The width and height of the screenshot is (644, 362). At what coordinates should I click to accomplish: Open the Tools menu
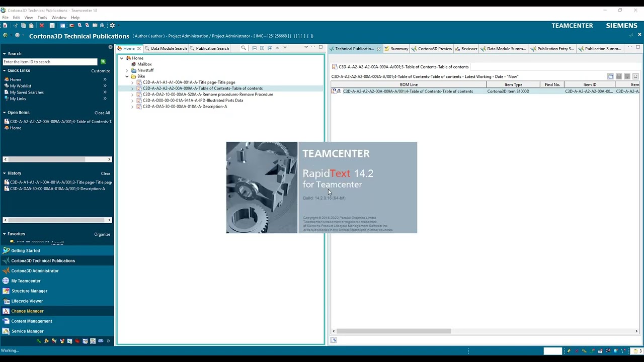coord(42,18)
